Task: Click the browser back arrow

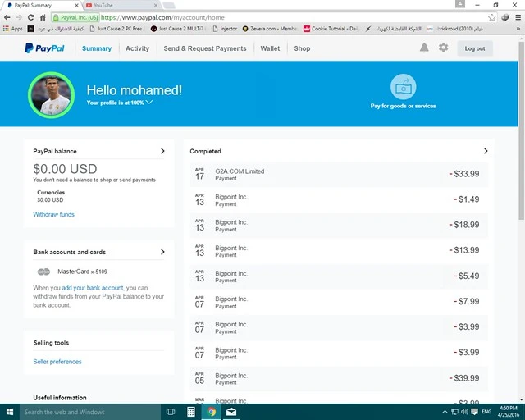Action: click(7, 17)
